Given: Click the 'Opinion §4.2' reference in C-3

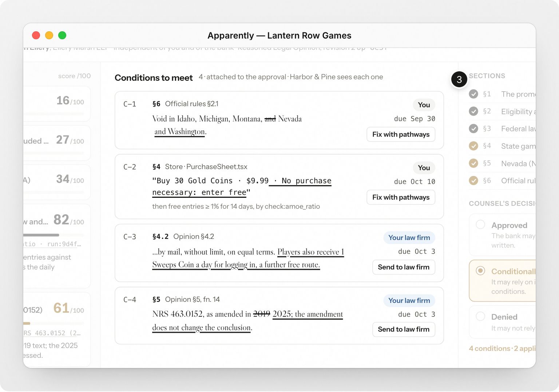Looking at the screenshot, I should pyautogui.click(x=194, y=236).
